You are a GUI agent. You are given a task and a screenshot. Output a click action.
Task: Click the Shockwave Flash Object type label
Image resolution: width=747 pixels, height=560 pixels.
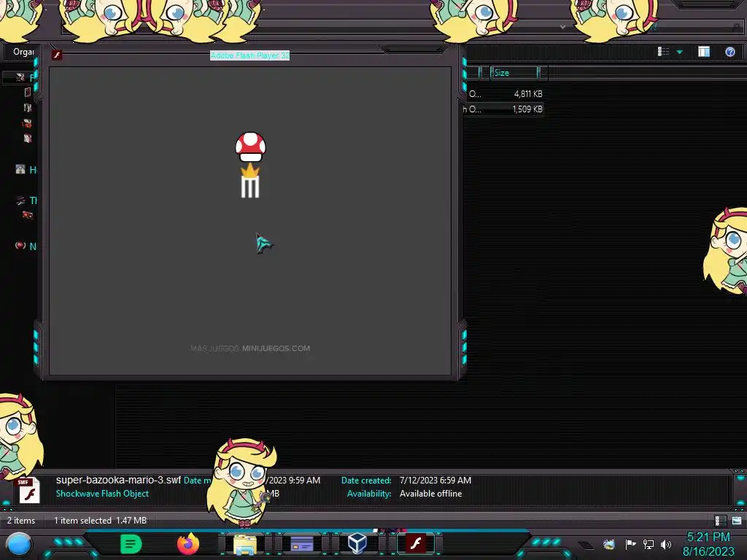click(x=102, y=494)
